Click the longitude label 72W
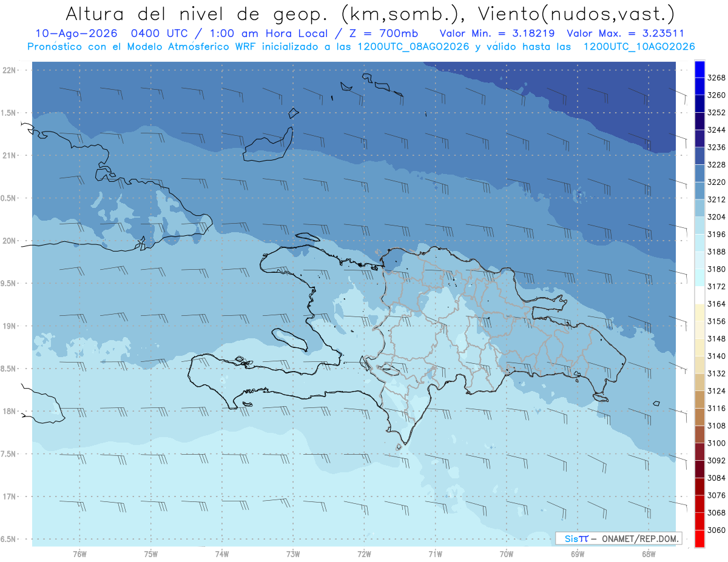The width and height of the screenshot is (728, 562). coord(364,553)
